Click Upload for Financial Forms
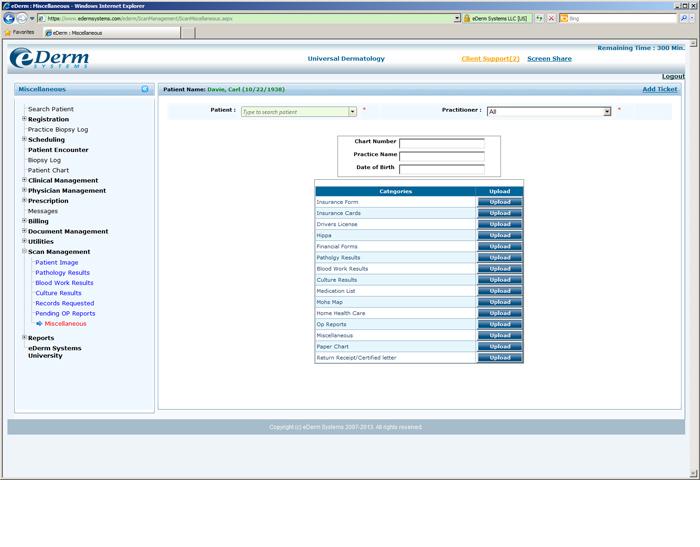This screenshot has width=700, height=547. [x=500, y=246]
